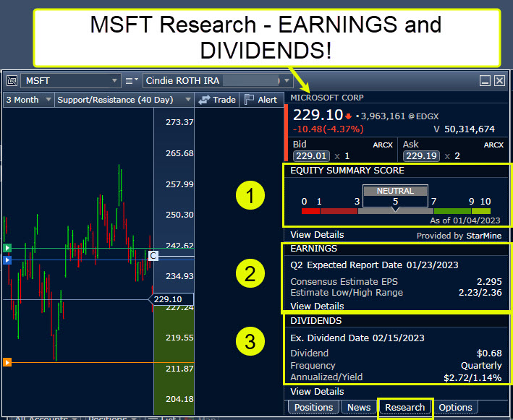Click the Bid price 229.01 button
The height and width of the screenshot is (420, 513).
pyautogui.click(x=311, y=155)
